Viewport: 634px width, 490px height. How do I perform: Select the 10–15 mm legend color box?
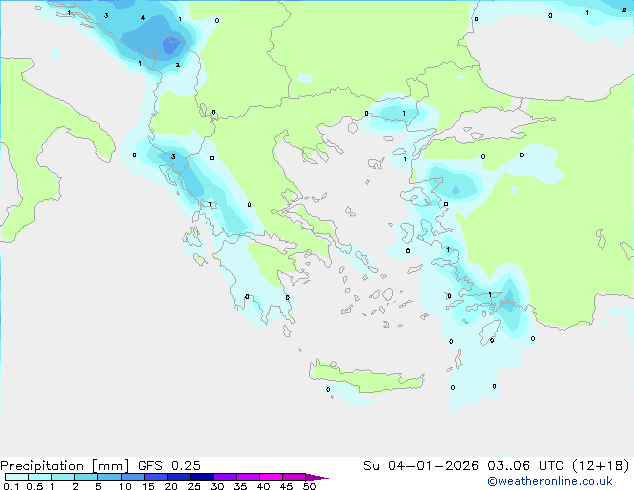[x=133, y=477]
